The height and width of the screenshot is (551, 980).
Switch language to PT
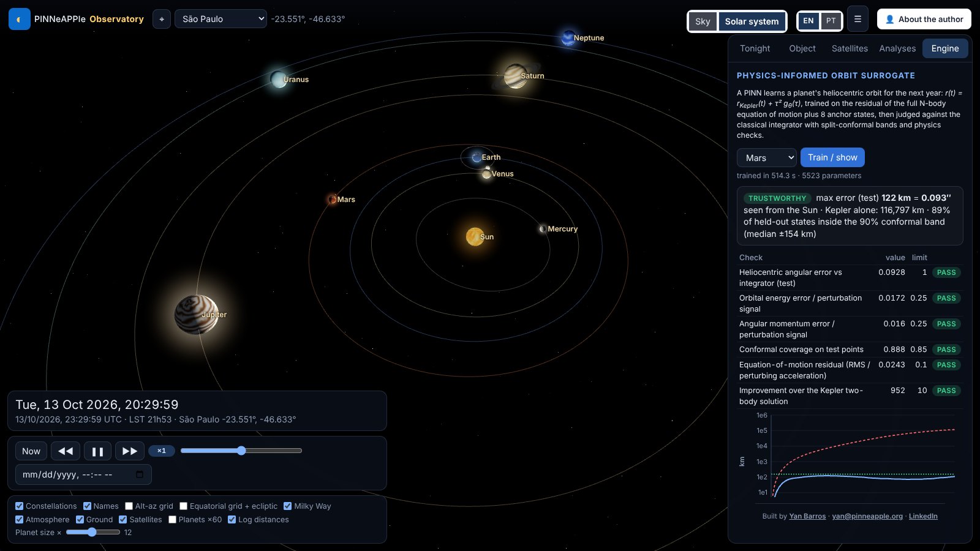[x=831, y=21]
